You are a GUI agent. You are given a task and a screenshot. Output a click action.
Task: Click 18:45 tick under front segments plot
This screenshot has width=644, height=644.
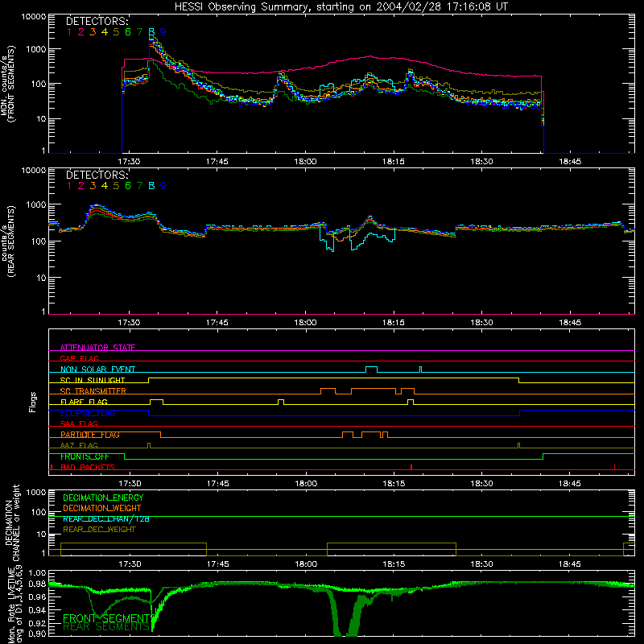(570, 162)
